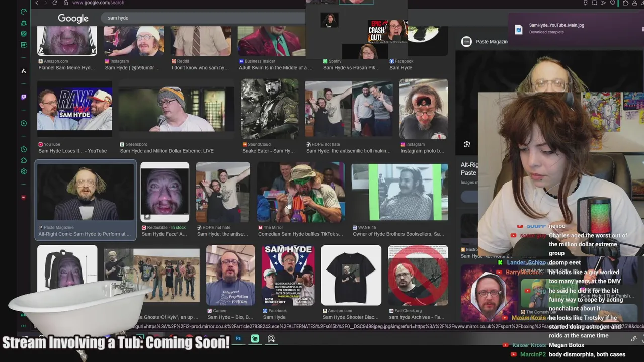Click 'Owner of Hyde Brothers Booksellers' caption

click(398, 234)
